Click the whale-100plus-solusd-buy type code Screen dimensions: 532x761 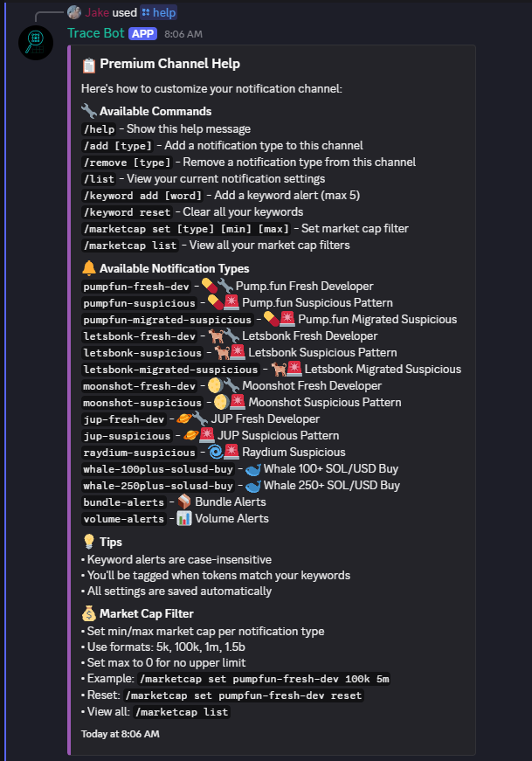(x=158, y=469)
